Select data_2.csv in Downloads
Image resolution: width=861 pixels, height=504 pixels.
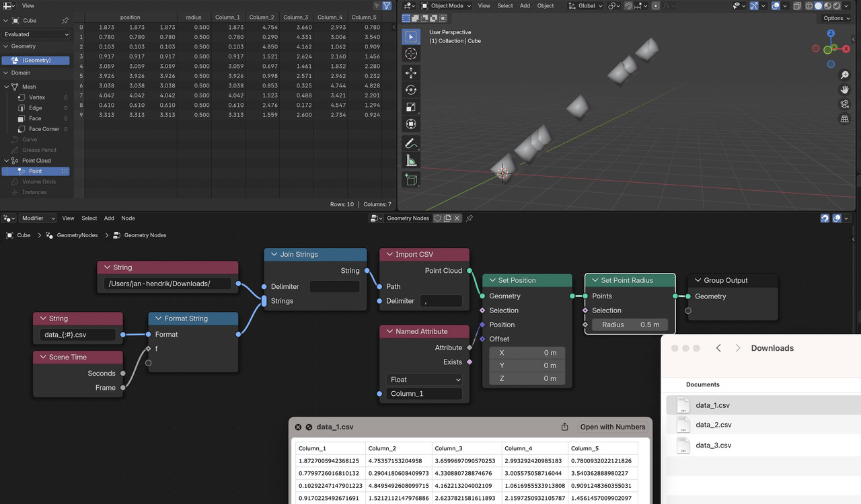[714, 425]
